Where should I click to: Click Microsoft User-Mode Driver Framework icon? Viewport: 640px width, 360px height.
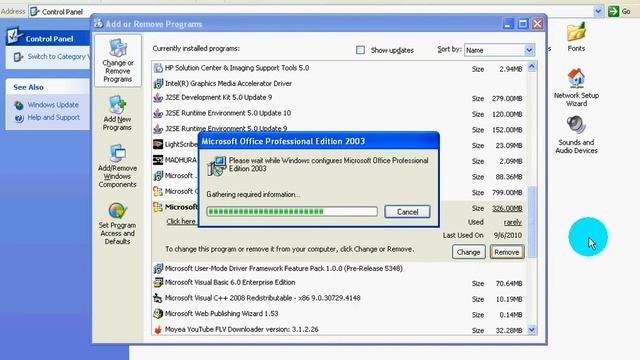click(x=158, y=269)
